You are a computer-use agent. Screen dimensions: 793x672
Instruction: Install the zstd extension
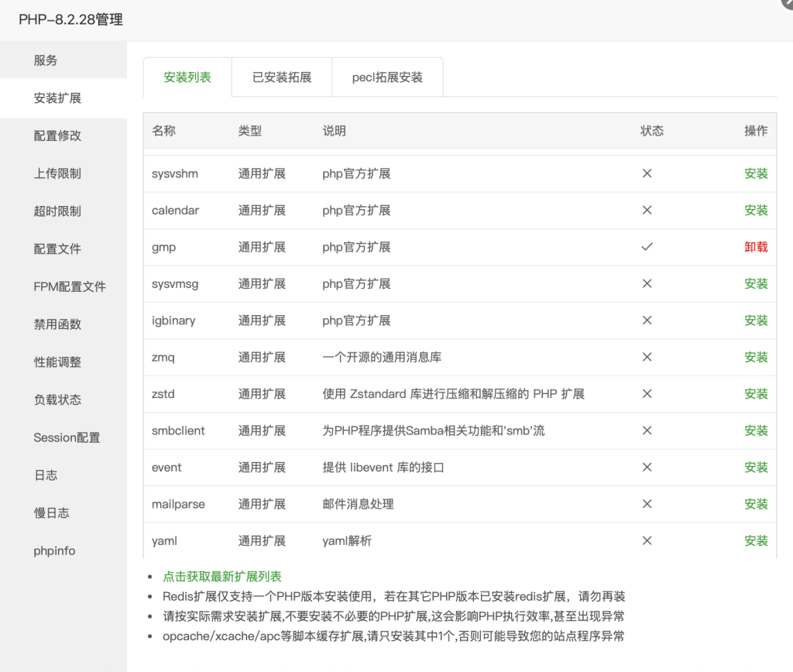[x=756, y=394]
